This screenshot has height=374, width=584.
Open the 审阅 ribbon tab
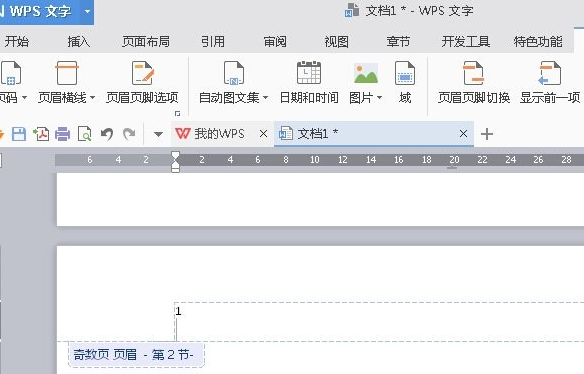[x=275, y=41]
